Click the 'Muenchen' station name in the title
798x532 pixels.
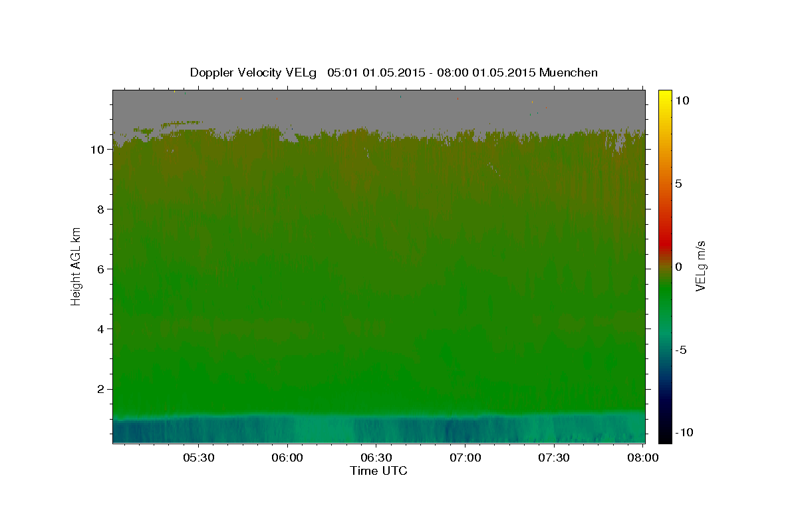(569, 72)
